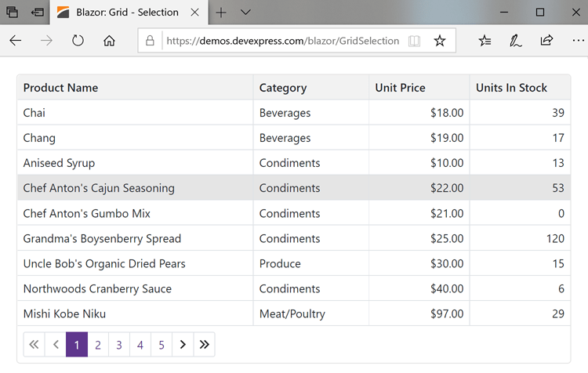This screenshot has height=373, width=588.
Task: Click the Unit Price column header
Action: [x=400, y=88]
